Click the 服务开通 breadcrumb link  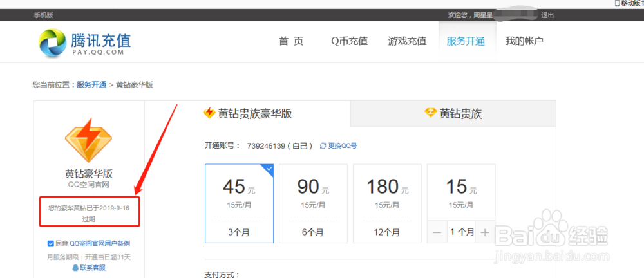point(91,84)
